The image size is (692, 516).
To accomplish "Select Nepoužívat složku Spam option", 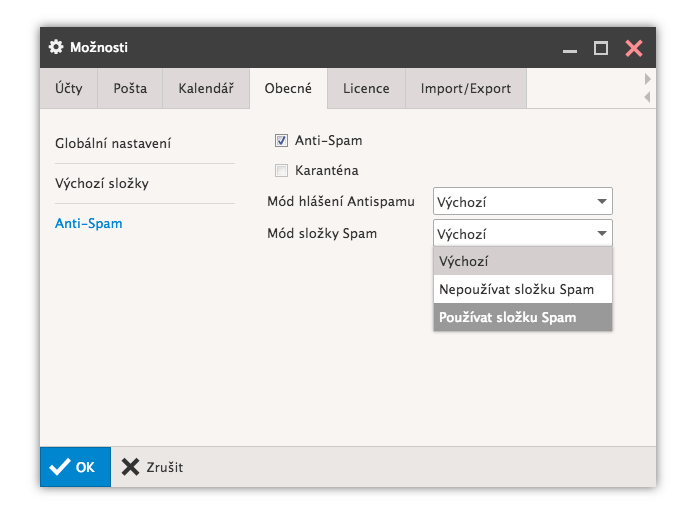I will click(x=522, y=289).
